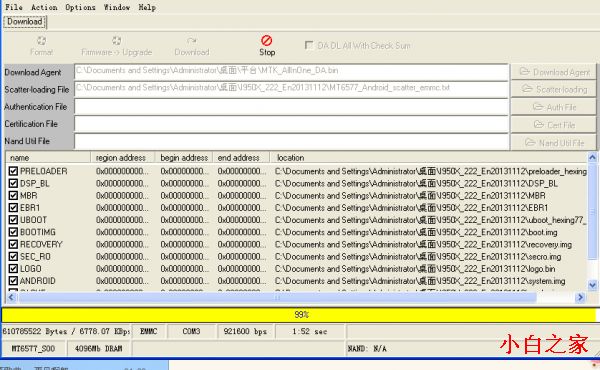Open the File menu

[14, 7]
